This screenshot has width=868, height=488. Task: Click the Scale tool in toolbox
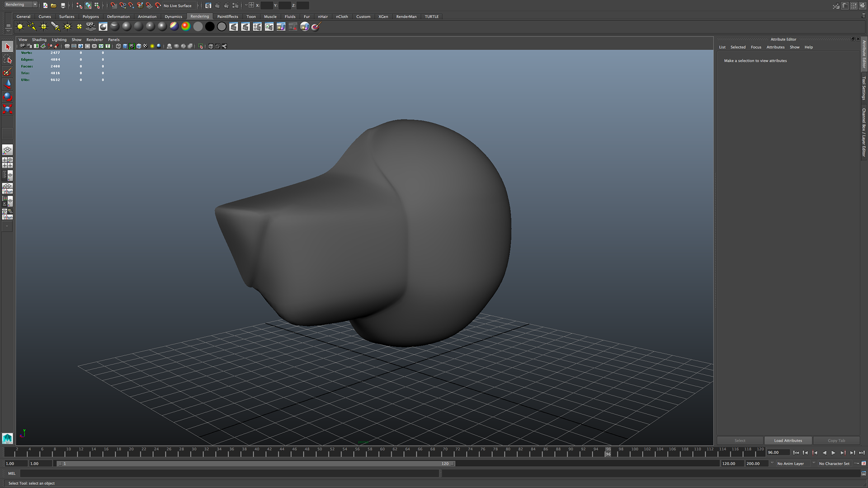[7, 109]
